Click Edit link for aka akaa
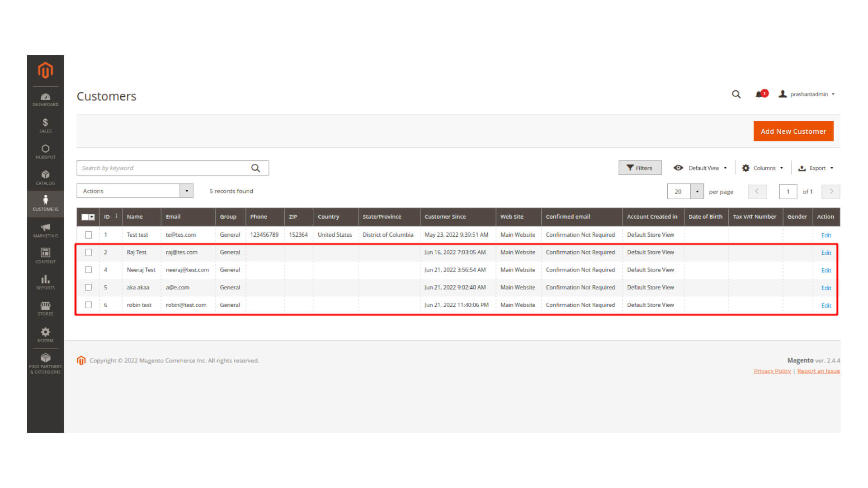 pos(826,288)
